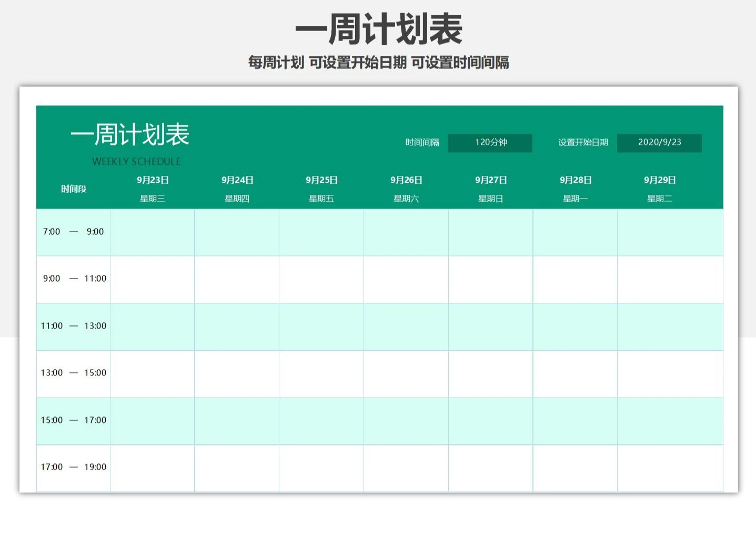Select the 星期一 weekday label
756x535 pixels.
[575, 199]
